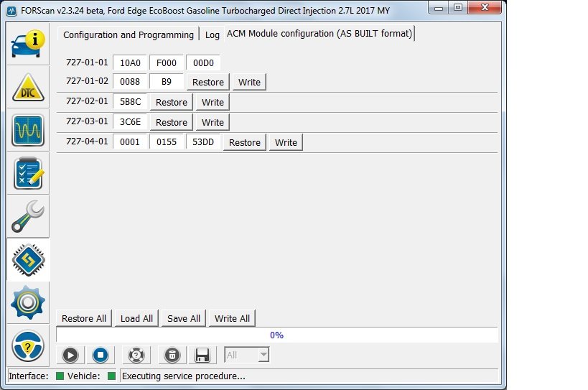Click the floppy disk save icon

202,355
